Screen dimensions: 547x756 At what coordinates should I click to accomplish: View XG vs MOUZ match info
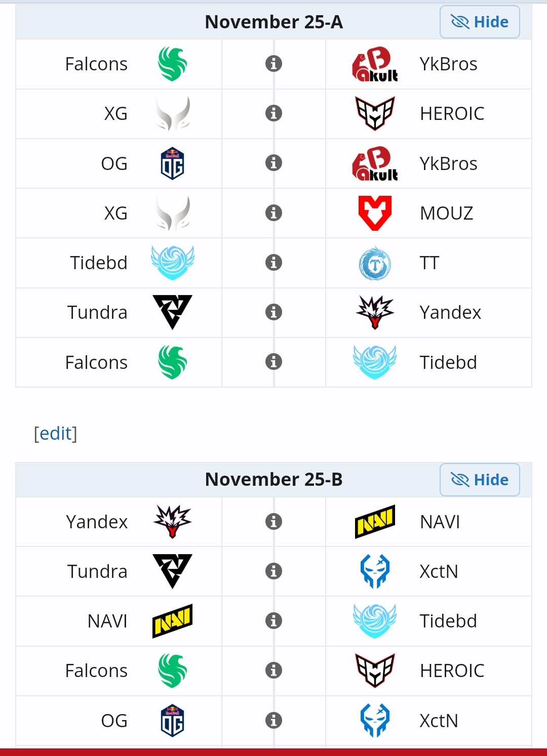click(x=273, y=213)
